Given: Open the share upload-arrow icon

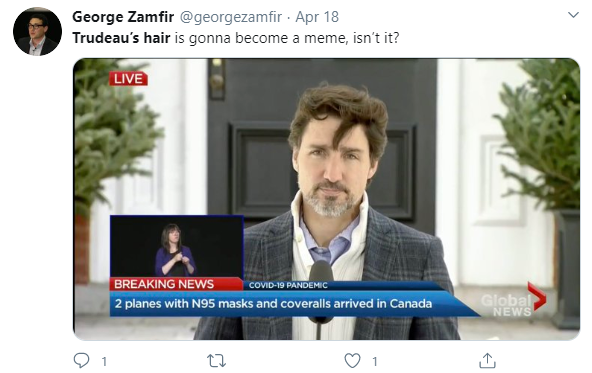Looking at the screenshot, I should (x=487, y=361).
